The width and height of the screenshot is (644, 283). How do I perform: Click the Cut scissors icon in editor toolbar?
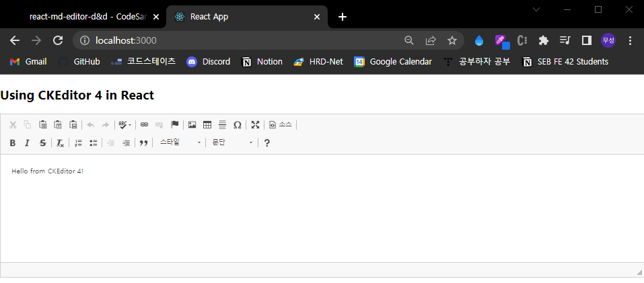[13, 124]
